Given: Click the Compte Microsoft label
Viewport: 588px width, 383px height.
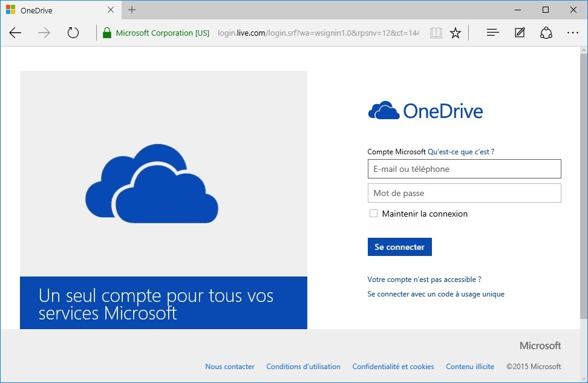Looking at the screenshot, I should click(396, 151).
